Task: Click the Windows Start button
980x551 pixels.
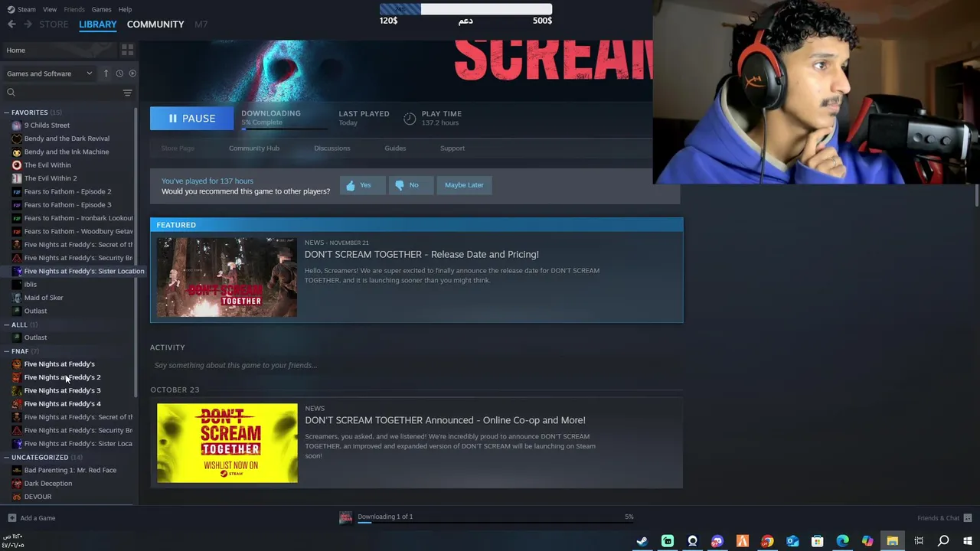Action: click(968, 541)
